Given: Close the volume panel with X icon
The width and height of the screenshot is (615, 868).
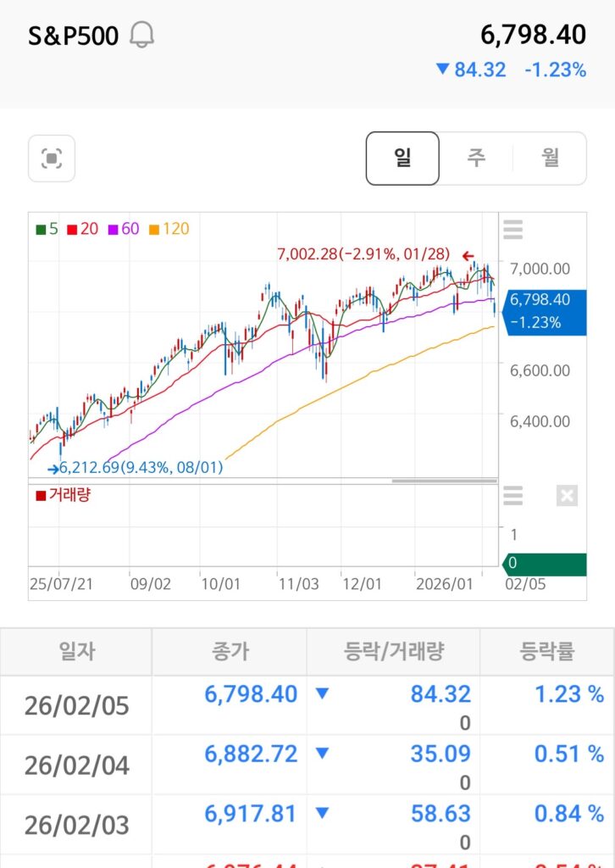Looking at the screenshot, I should click(567, 495).
